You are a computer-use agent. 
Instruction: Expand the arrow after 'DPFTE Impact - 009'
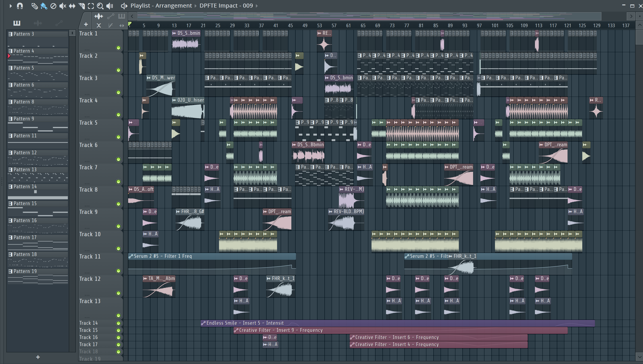(257, 6)
